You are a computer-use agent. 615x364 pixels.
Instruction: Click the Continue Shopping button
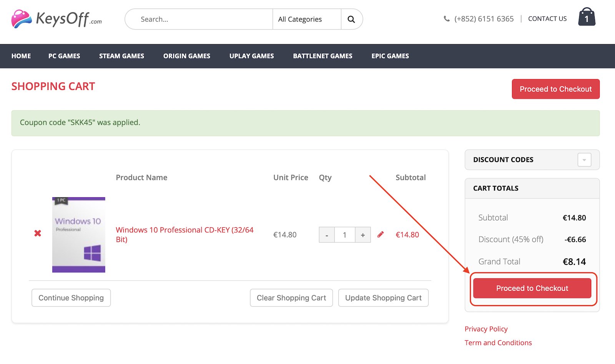71,298
